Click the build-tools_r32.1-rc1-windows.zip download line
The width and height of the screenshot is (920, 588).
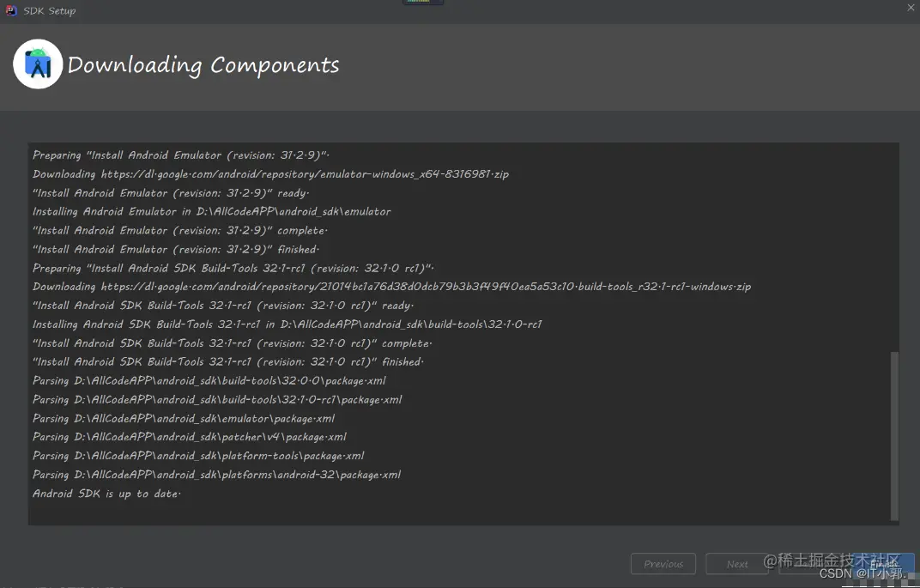(x=391, y=287)
